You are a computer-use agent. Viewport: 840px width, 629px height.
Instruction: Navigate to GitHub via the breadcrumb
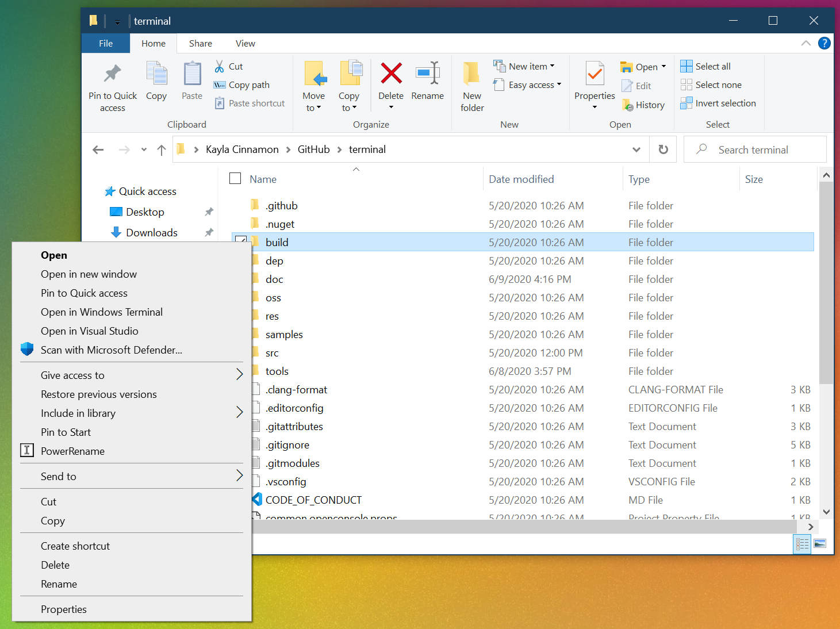point(313,149)
